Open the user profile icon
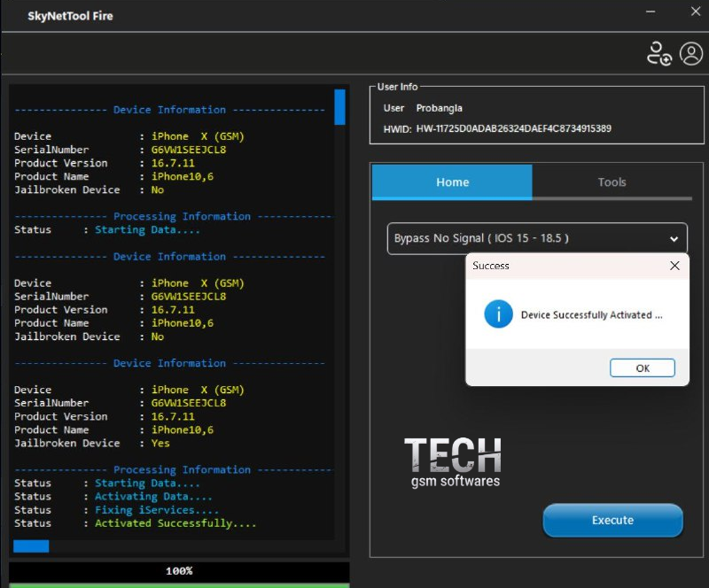This screenshot has height=588, width=709. pyautogui.click(x=691, y=54)
